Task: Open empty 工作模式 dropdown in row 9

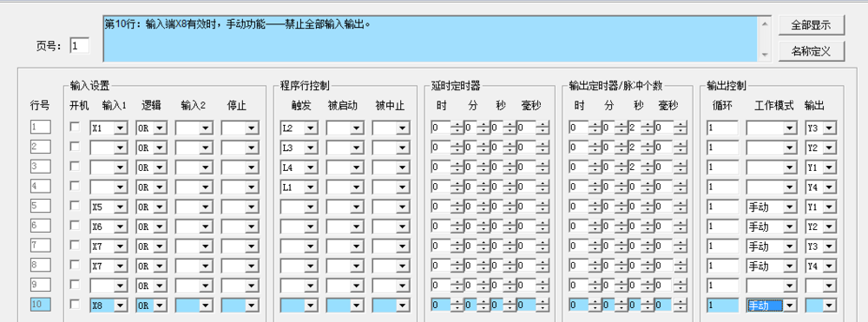Action: [x=772, y=286]
